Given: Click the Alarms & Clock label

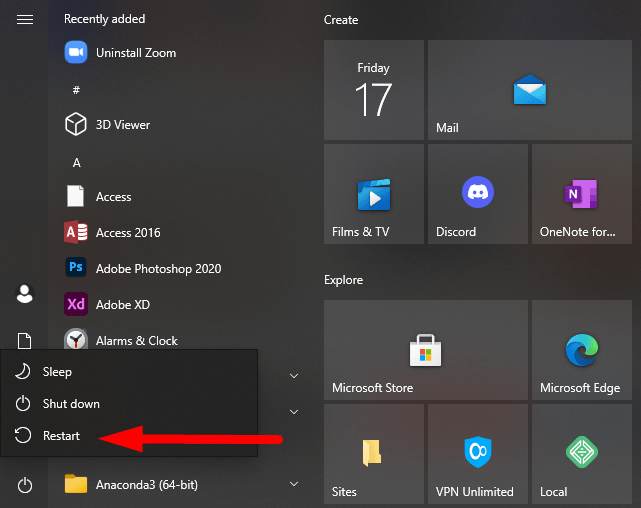Looking at the screenshot, I should 137,341.
